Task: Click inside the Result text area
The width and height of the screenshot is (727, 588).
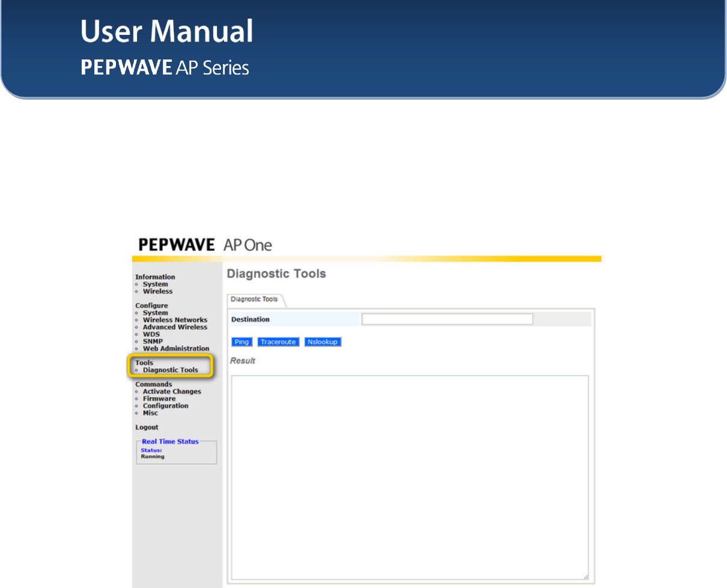Action: pyautogui.click(x=410, y=478)
